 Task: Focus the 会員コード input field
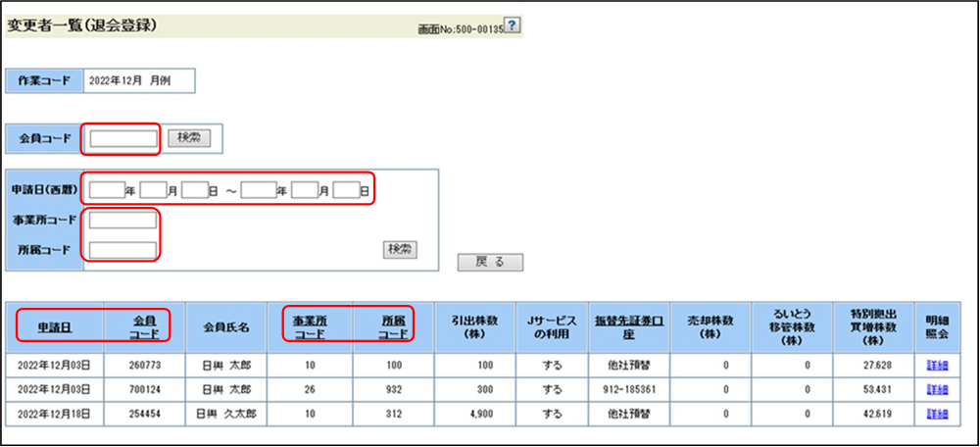(x=123, y=139)
